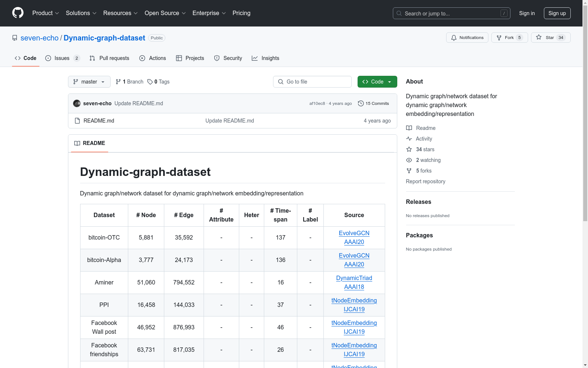Image resolution: width=588 pixels, height=368 pixels.
Task: Select the Code repository tab
Action: (x=26, y=58)
